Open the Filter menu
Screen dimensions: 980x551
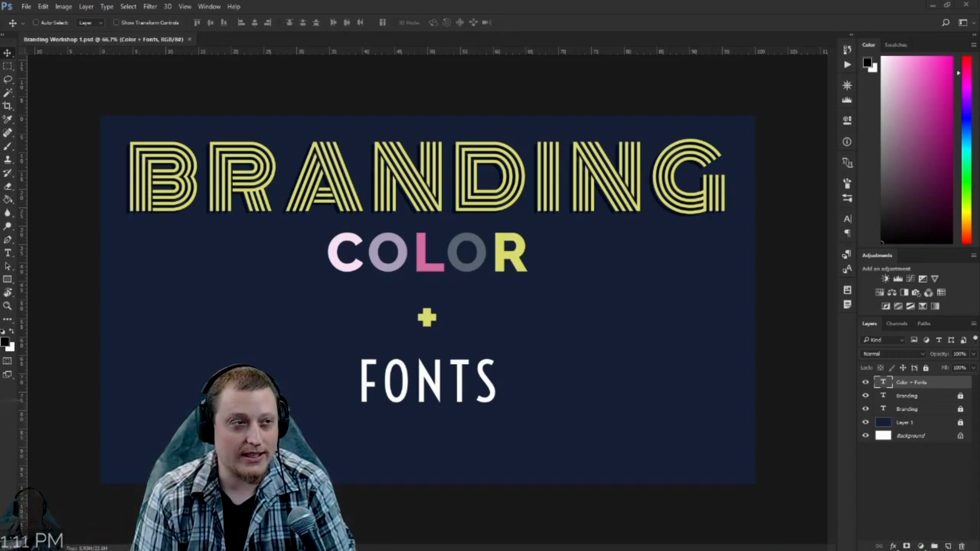click(150, 7)
